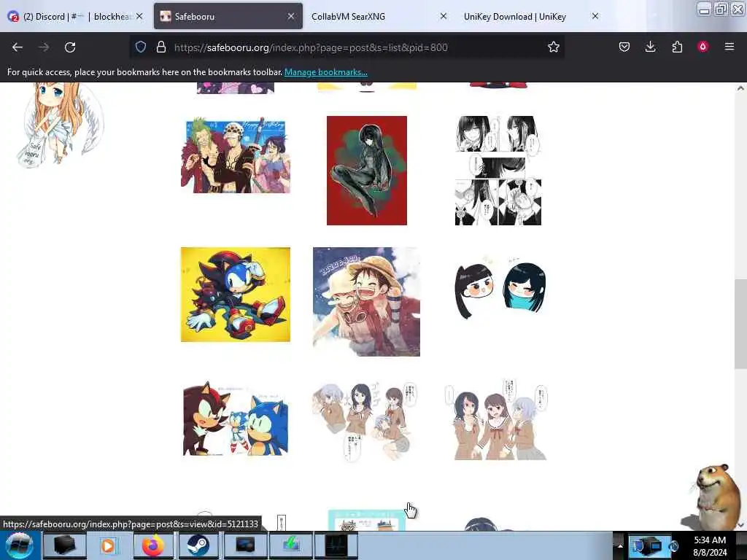Screen dimensions: 747x560
Task: Open the two chibi heads thumbnail
Action: point(500,289)
